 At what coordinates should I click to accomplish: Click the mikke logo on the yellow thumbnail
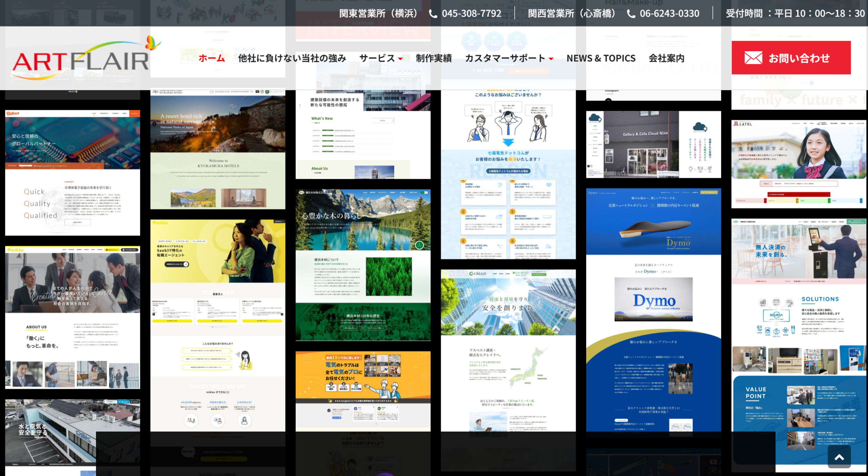pos(160,223)
